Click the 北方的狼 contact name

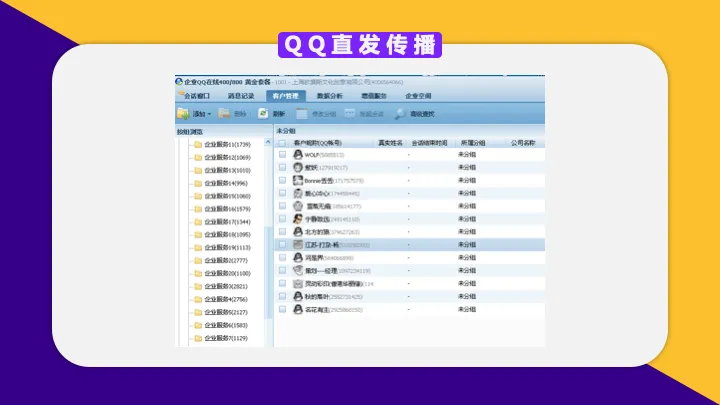(317, 232)
